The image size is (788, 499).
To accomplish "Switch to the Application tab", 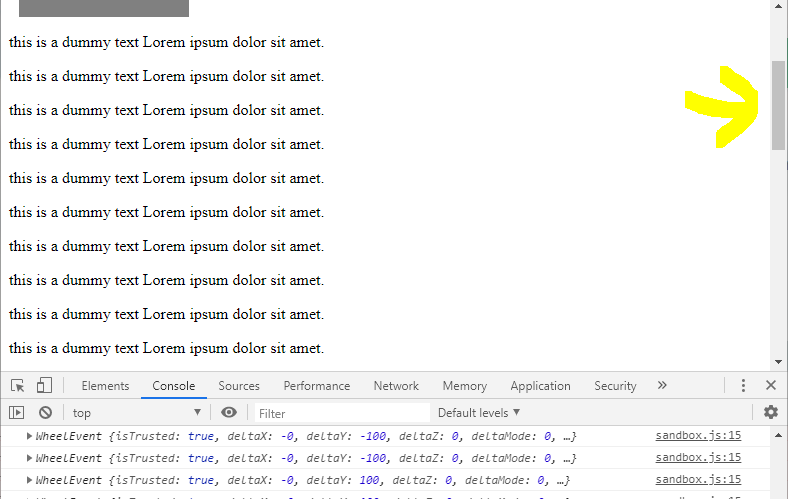I will pos(540,386).
